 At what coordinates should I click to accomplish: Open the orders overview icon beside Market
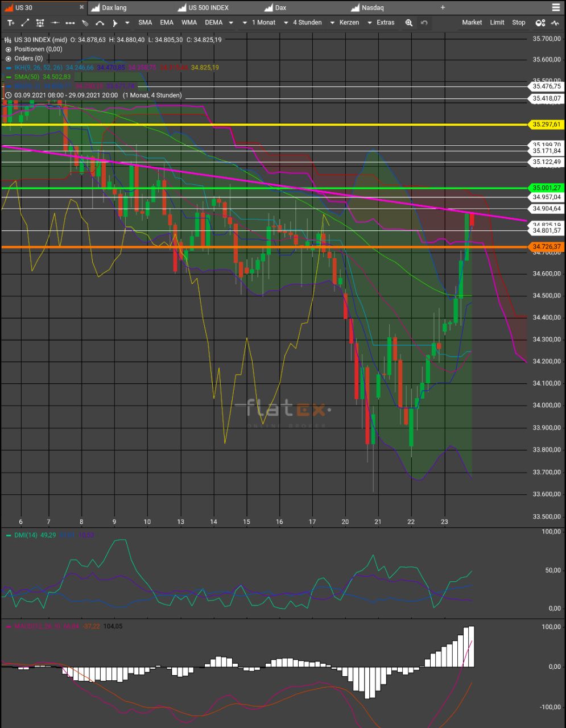pos(540,23)
